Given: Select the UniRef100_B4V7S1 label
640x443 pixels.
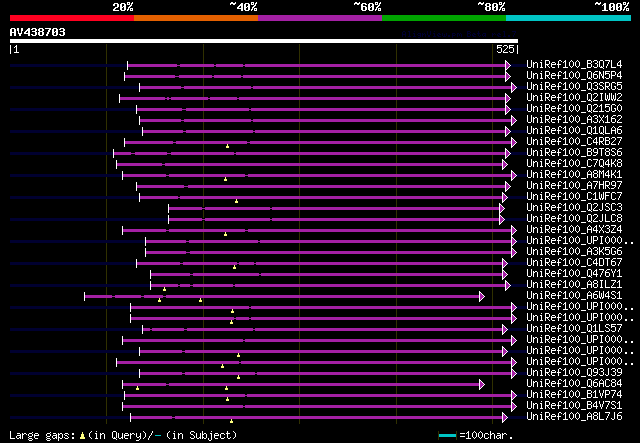Looking at the screenshot, I should click(x=574, y=406).
